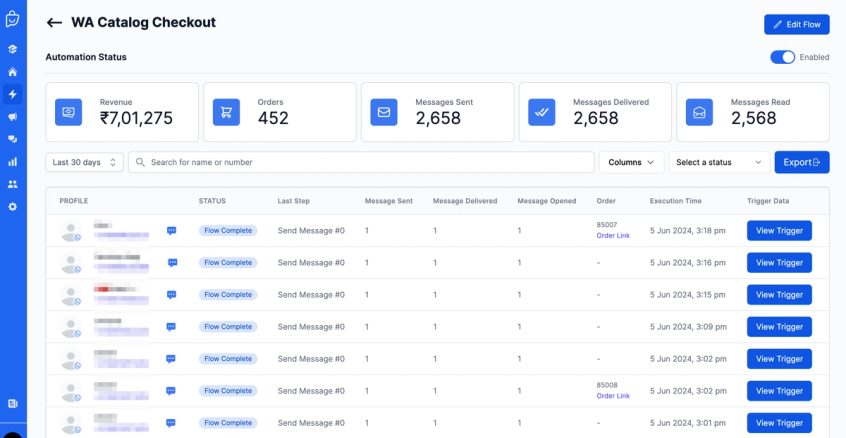Click the Messages Sent envelope icon
The image size is (846, 438).
[x=384, y=112]
